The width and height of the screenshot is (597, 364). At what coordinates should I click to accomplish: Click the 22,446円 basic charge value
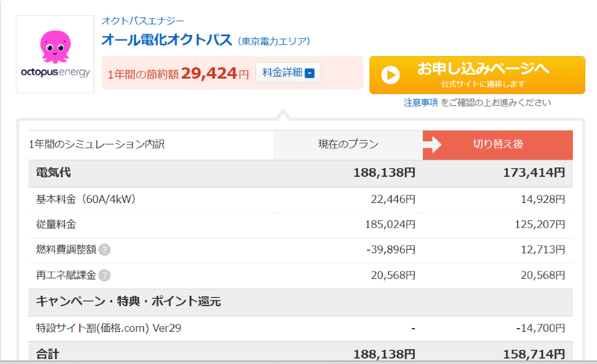coord(393,199)
